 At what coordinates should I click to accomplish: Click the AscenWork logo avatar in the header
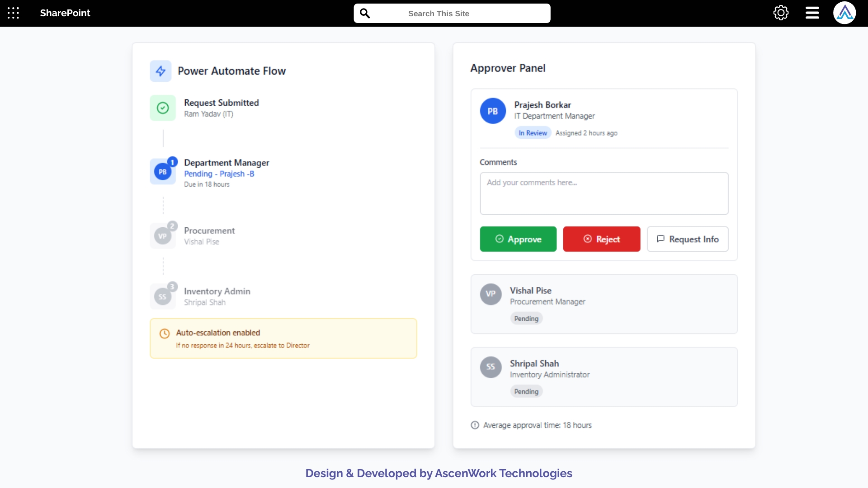[845, 13]
